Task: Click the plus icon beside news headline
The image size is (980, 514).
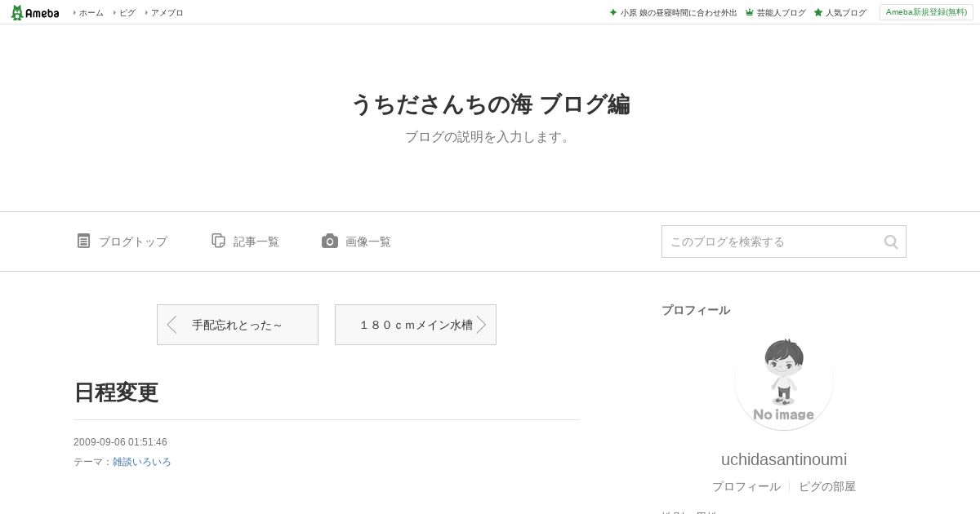Action: click(x=613, y=12)
